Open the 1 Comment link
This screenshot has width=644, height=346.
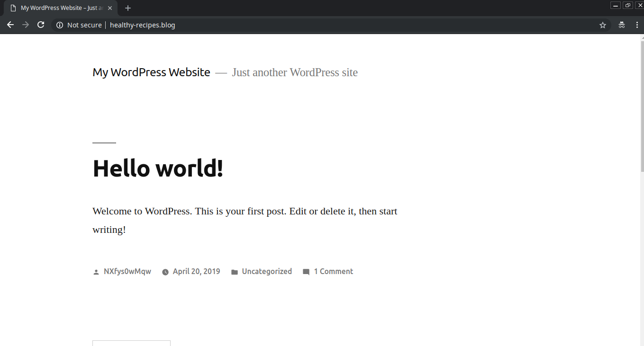click(x=334, y=271)
